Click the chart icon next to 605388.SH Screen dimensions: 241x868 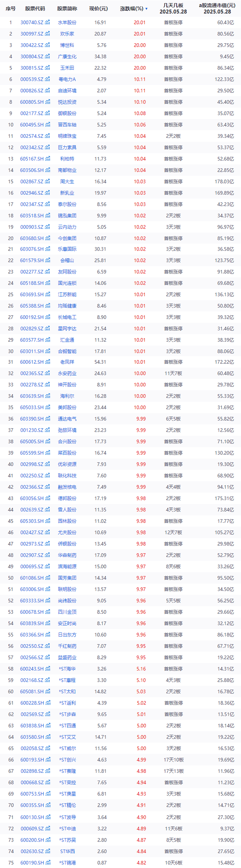[x=47, y=306]
